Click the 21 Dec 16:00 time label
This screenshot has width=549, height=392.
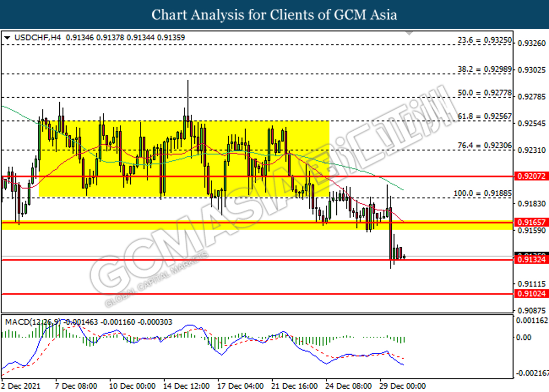coord(294,386)
